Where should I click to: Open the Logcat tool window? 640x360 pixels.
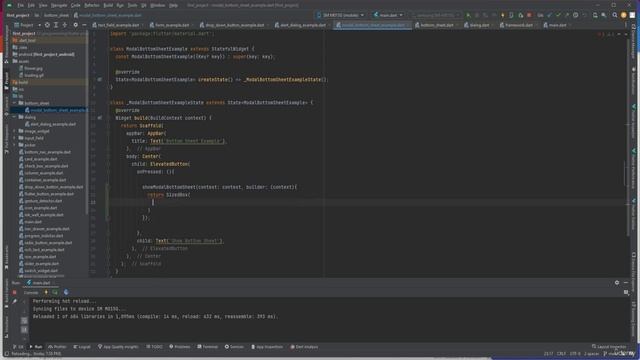82,347
